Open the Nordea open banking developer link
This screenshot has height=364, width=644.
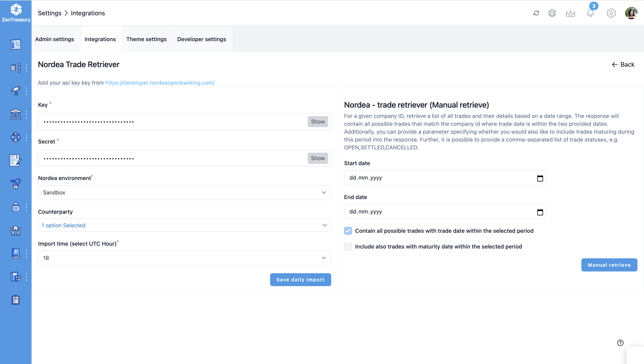(160, 83)
